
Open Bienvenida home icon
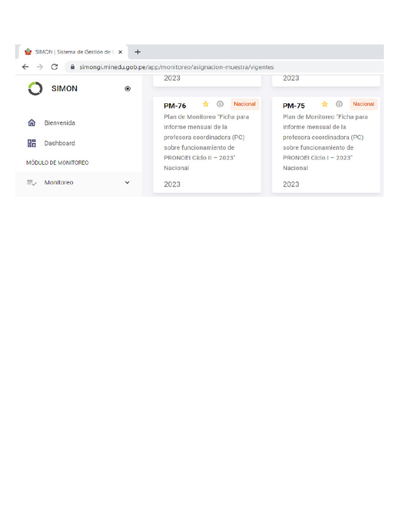[32, 123]
